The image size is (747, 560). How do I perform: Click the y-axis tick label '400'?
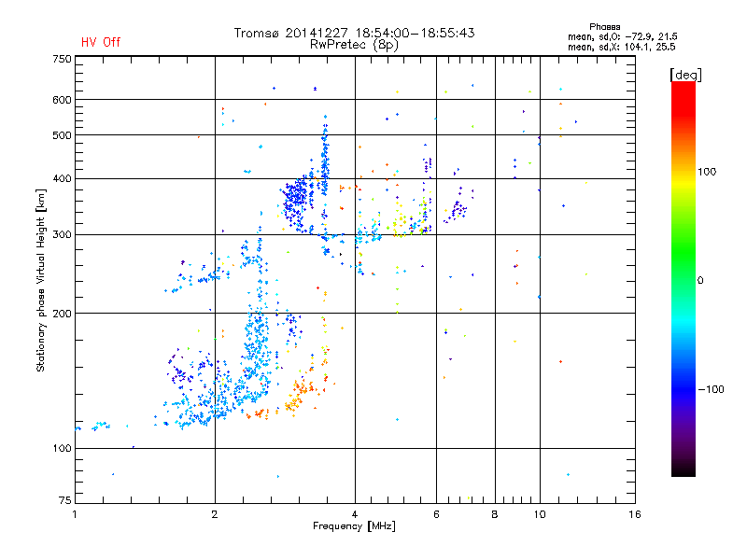62,178
